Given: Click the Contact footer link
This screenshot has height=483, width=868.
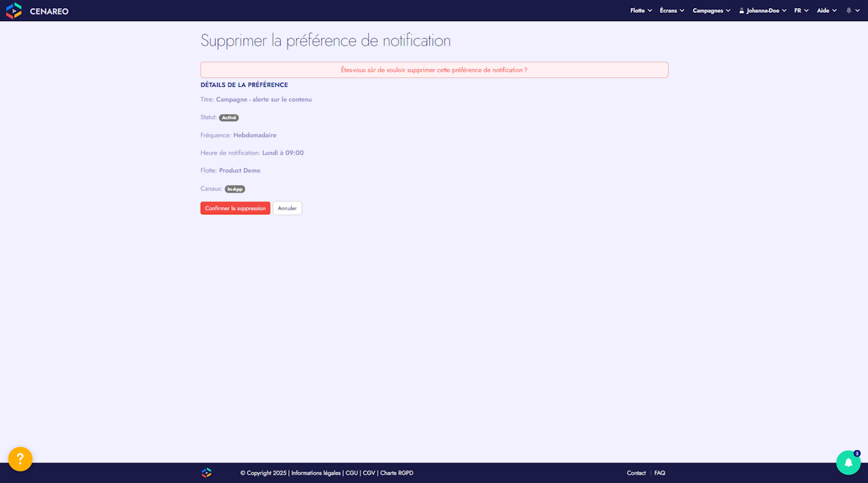Looking at the screenshot, I should [x=636, y=473].
